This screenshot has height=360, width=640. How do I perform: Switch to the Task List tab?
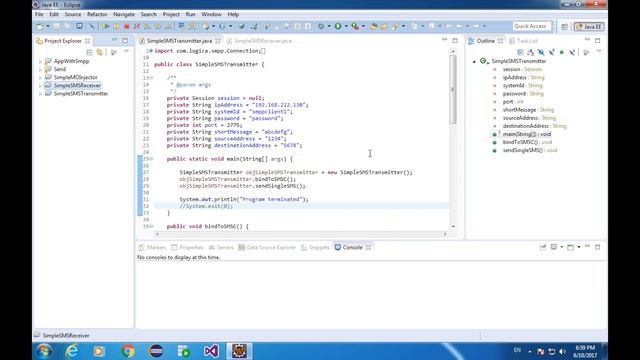pos(523,41)
